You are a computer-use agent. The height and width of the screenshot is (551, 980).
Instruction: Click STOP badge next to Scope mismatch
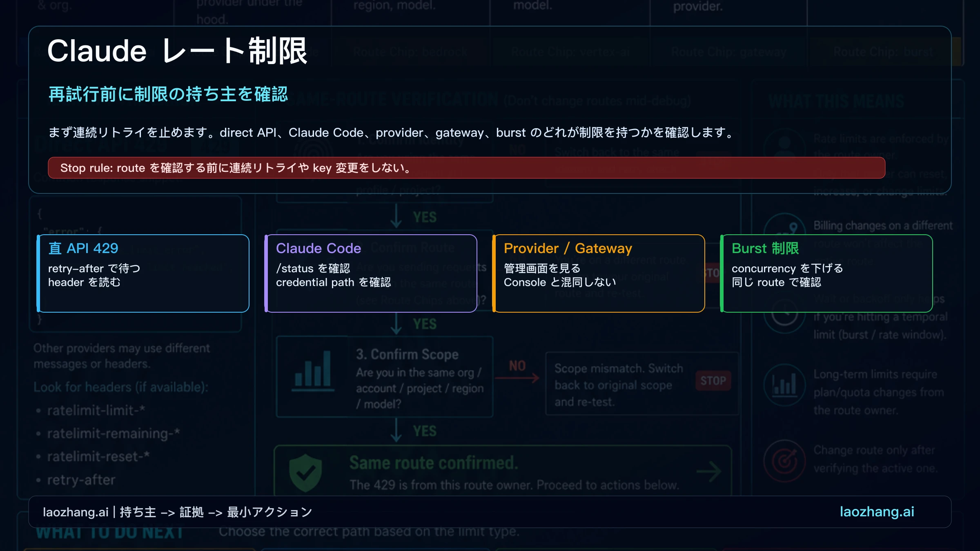click(713, 381)
